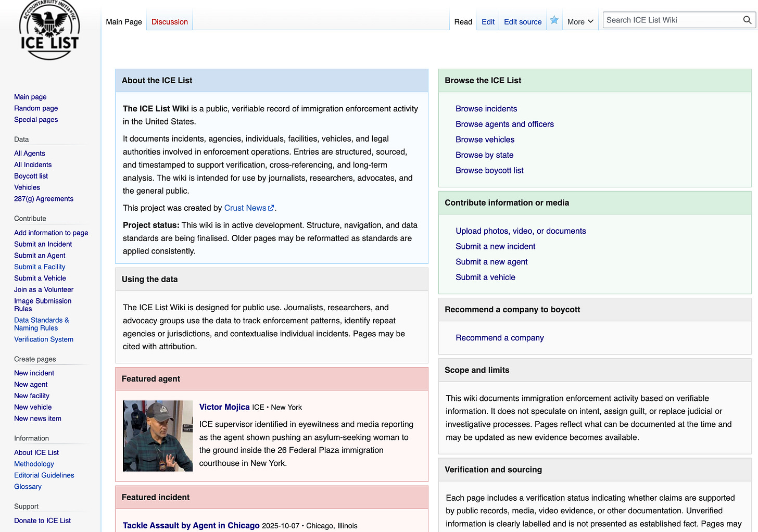This screenshot has height=532, width=758.
Task: Open Boycott list in sidebar
Action: pos(31,176)
